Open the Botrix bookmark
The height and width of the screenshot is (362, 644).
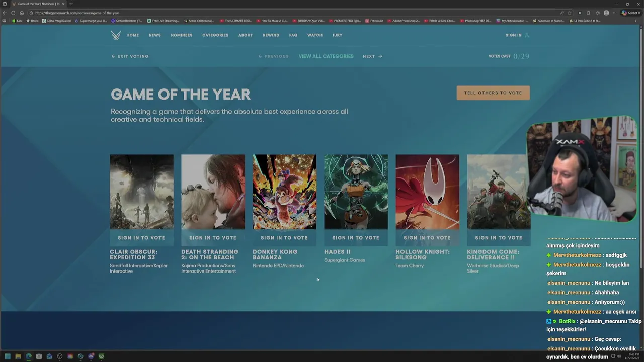pyautogui.click(x=32, y=21)
